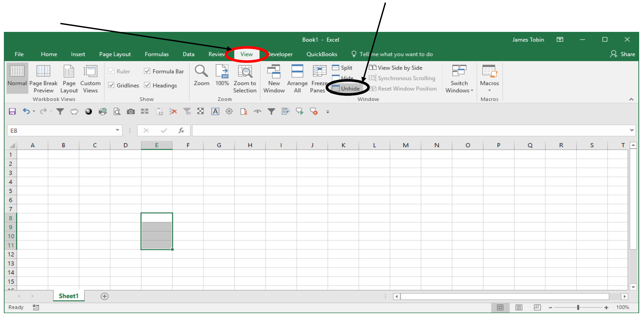Click the zoom slider handle

tap(578, 307)
